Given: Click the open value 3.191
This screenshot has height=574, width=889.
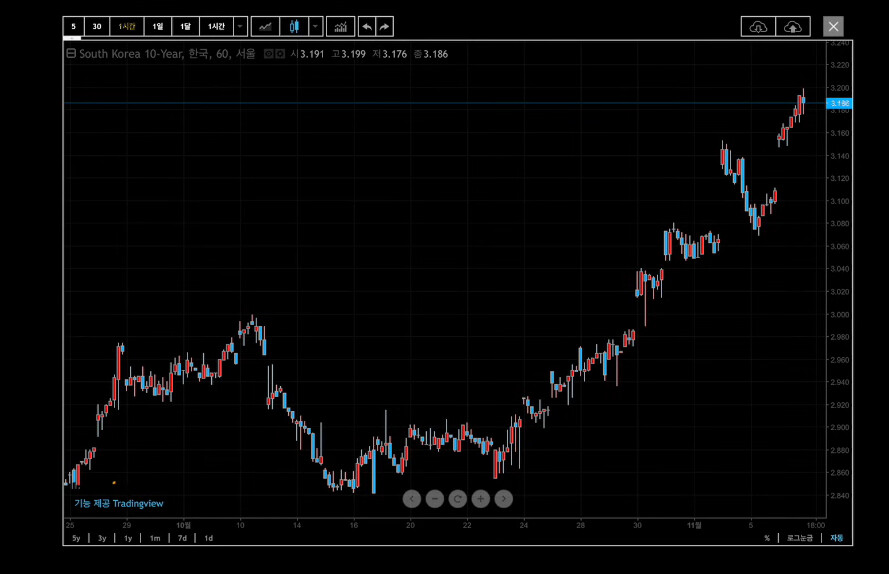Looking at the screenshot, I should (x=312, y=54).
